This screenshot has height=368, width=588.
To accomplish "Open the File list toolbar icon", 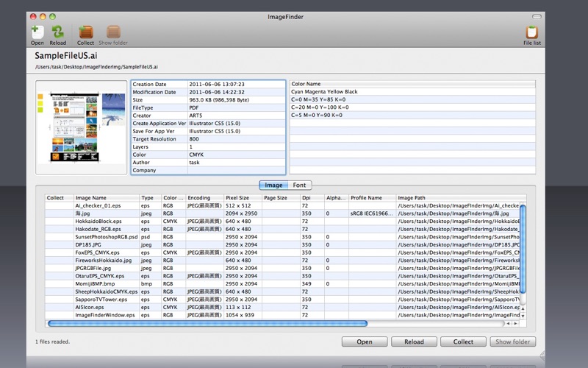I will click(531, 35).
